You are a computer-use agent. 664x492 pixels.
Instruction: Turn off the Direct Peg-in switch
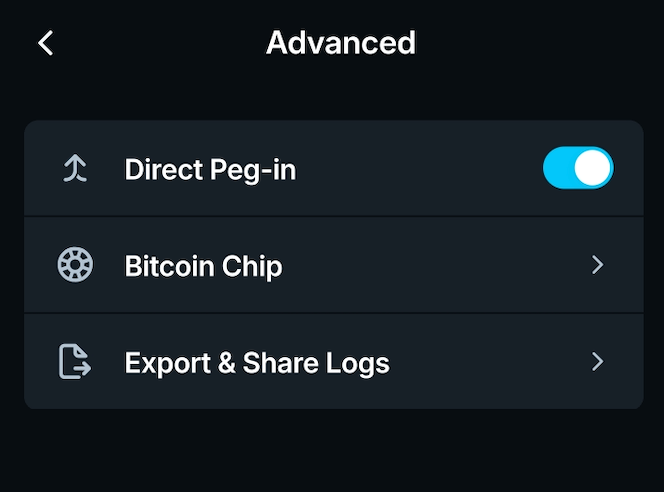(x=577, y=169)
